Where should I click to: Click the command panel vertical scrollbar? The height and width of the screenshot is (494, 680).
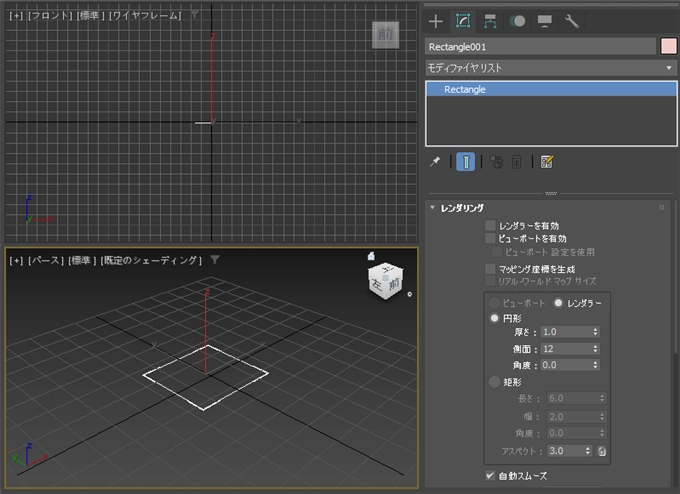[x=677, y=275]
